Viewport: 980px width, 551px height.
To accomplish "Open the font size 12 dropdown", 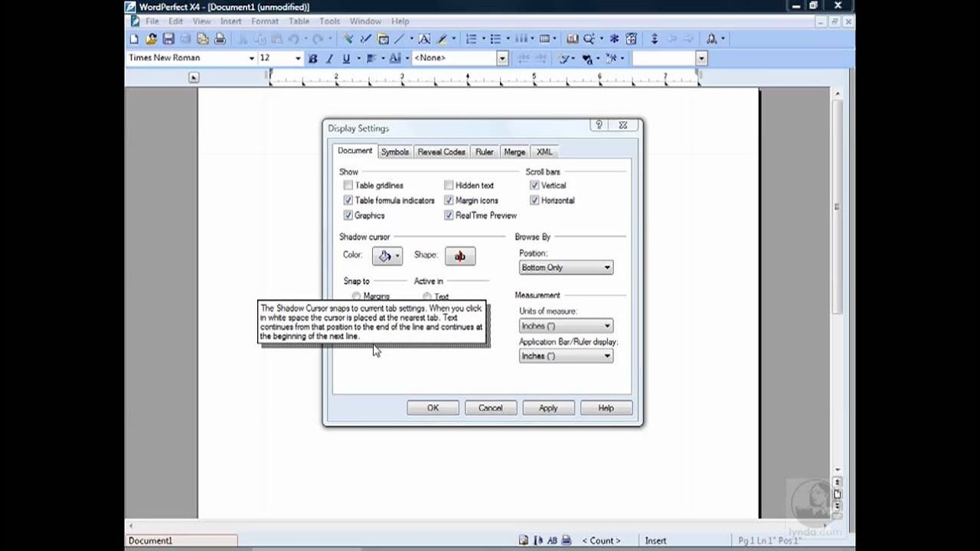I will coord(298,58).
